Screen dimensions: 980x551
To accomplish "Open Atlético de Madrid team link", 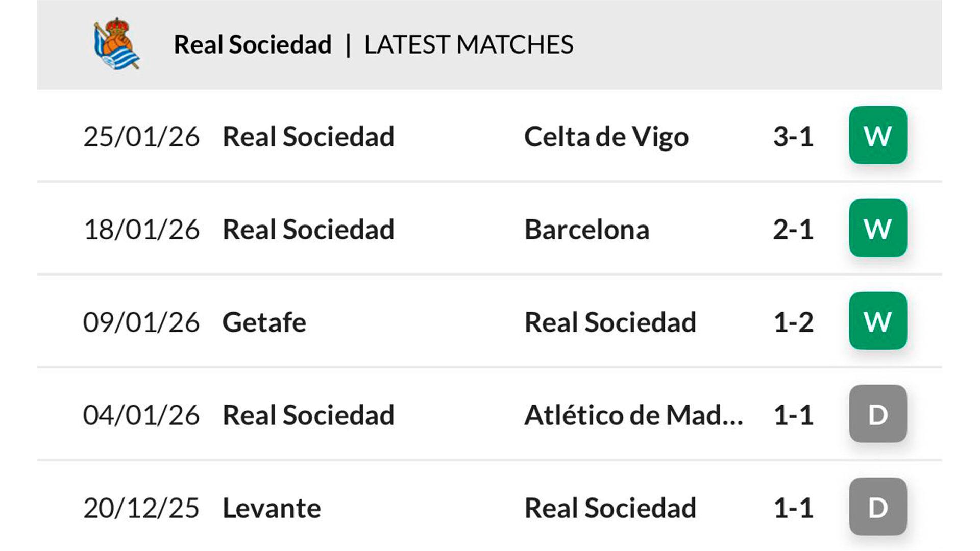I will point(633,415).
